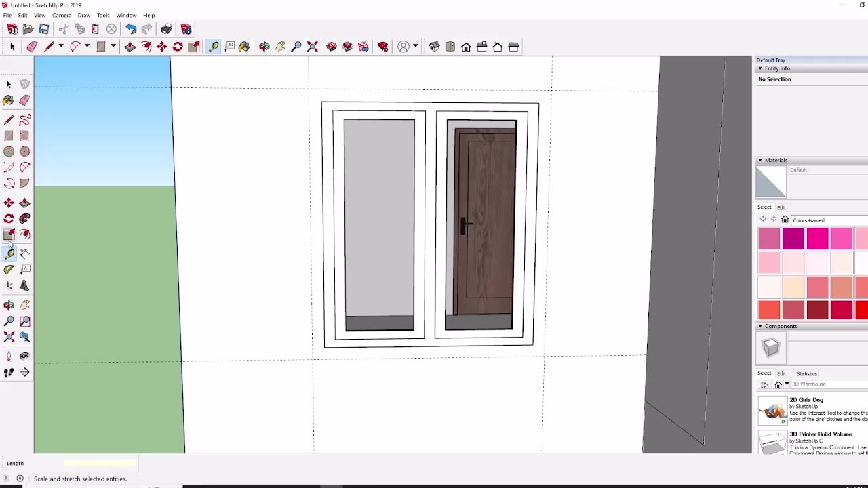Open the Help menu
The height and width of the screenshot is (488, 868).
149,15
